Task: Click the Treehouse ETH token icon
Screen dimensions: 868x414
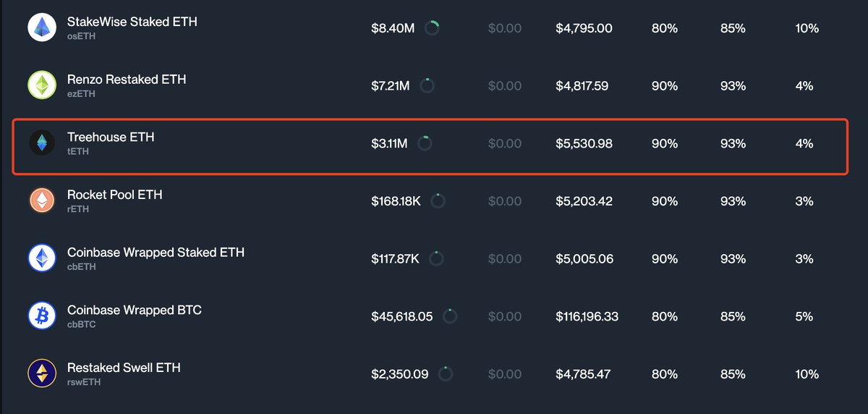Action: tap(42, 143)
